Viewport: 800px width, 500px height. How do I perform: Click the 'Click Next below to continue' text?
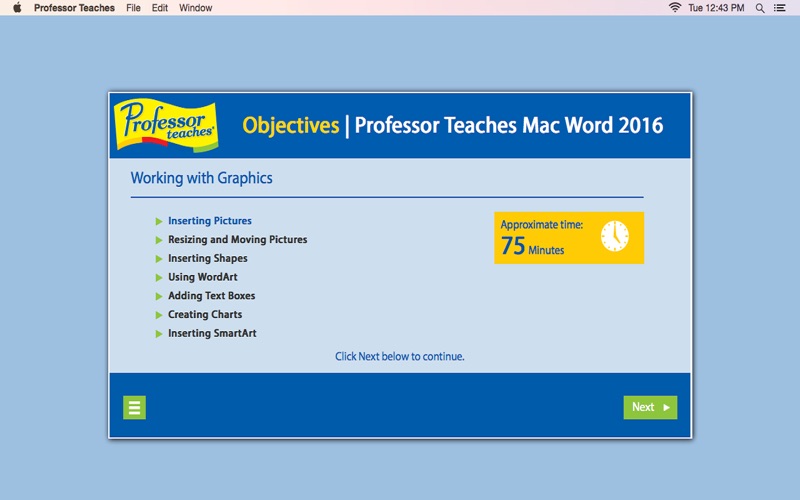(399, 356)
